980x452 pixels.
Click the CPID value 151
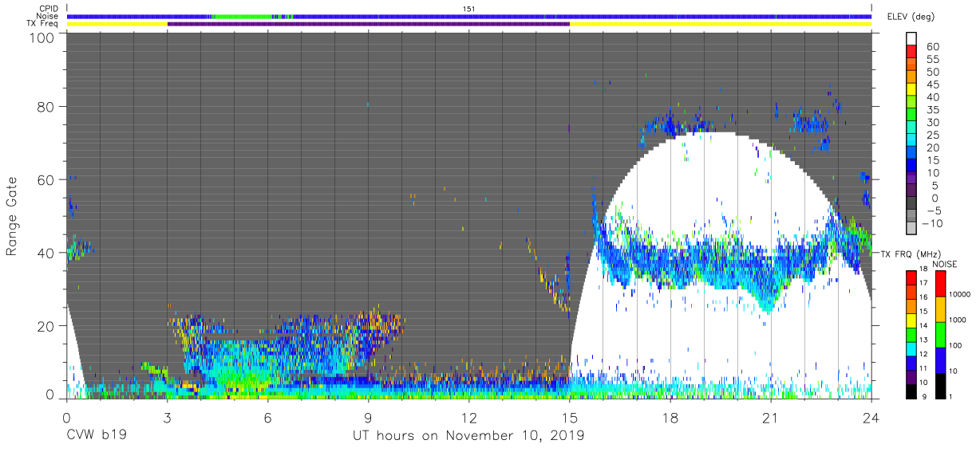coord(469,9)
